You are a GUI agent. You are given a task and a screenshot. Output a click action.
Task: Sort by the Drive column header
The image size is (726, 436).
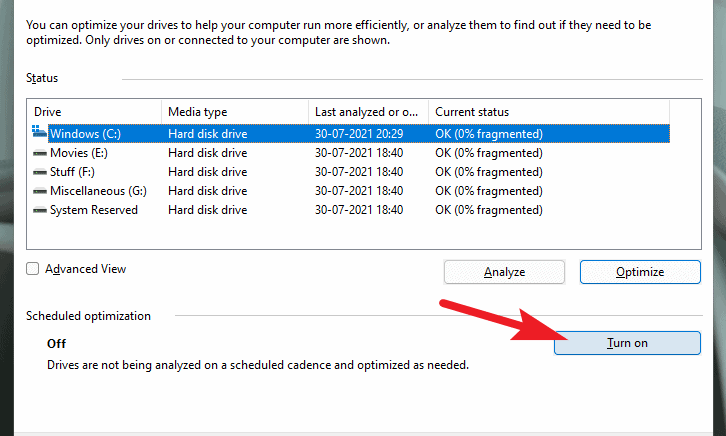coord(94,112)
